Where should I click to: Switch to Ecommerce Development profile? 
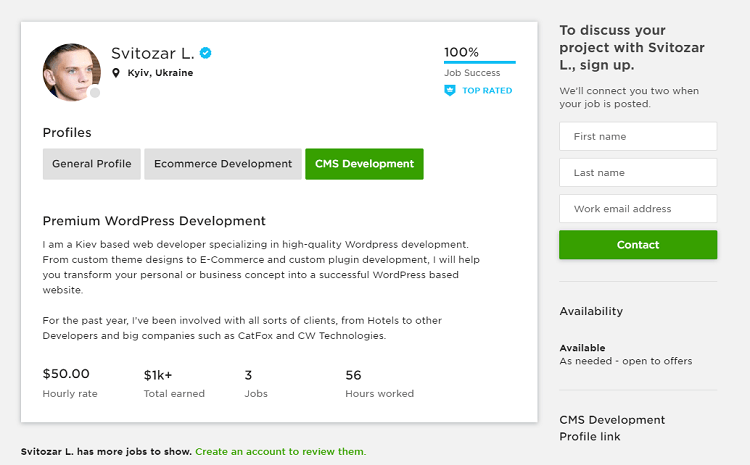tap(223, 164)
